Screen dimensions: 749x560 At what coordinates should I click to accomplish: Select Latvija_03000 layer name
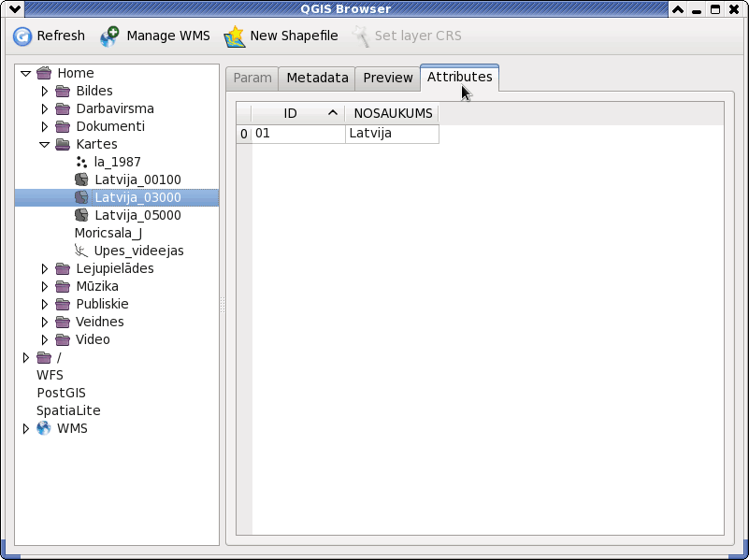pyautogui.click(x=137, y=197)
